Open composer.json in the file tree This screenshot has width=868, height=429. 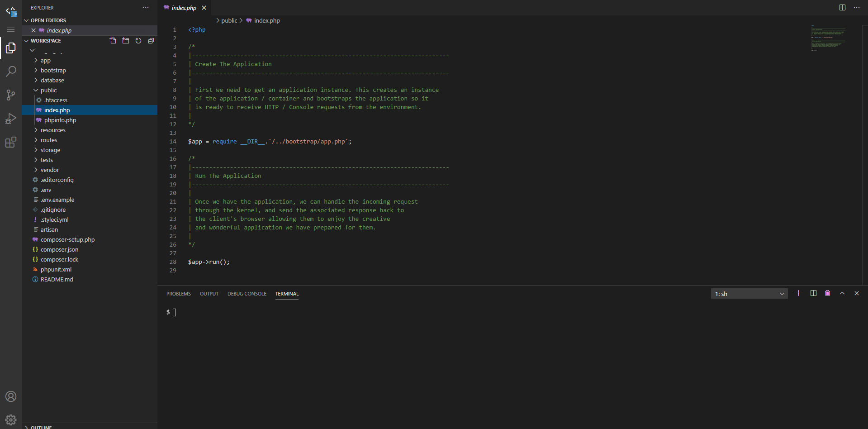coord(59,249)
